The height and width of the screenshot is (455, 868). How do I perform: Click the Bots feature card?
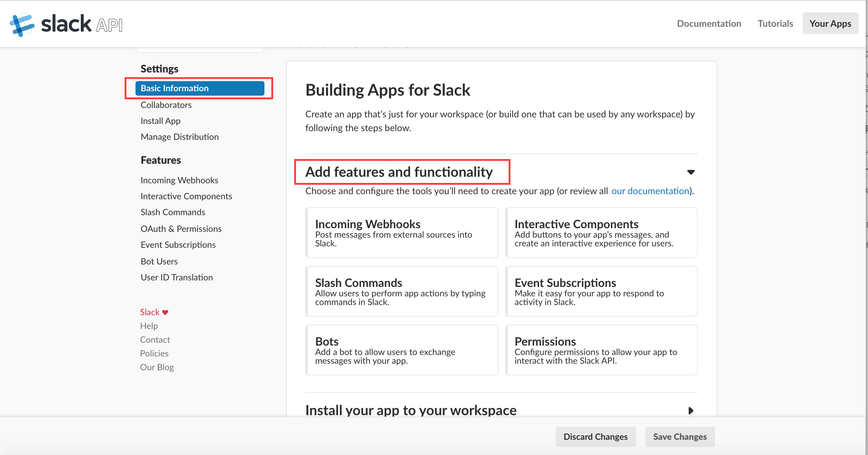pyautogui.click(x=402, y=350)
